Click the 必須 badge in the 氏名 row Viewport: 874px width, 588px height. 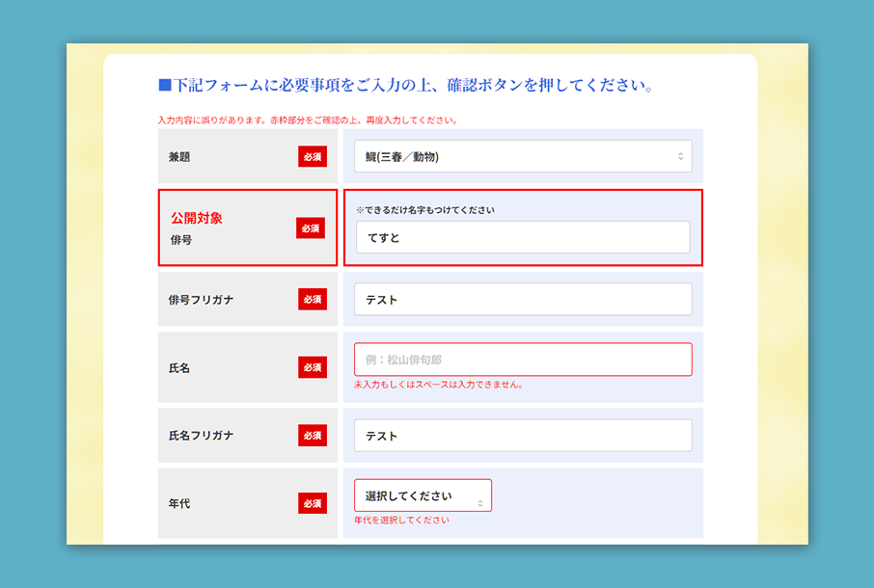coord(312,367)
